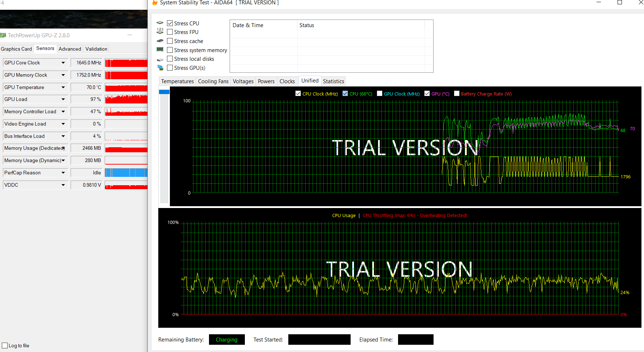Open Memory Usage (Dedicated) dropdown
This screenshot has height=352, width=644.
coord(63,148)
